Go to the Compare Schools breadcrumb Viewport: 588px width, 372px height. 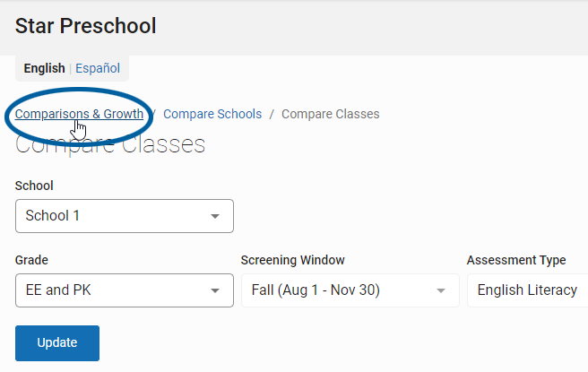click(x=212, y=114)
